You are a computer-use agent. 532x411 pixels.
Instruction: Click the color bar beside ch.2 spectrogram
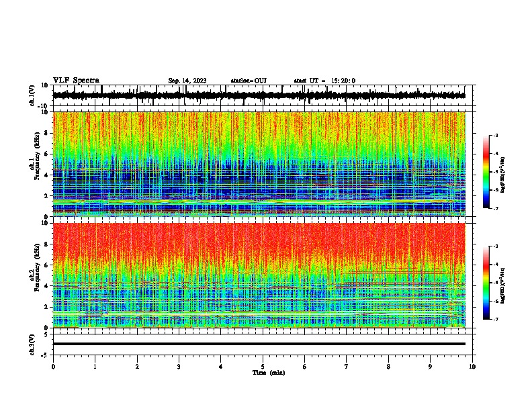[486, 283]
